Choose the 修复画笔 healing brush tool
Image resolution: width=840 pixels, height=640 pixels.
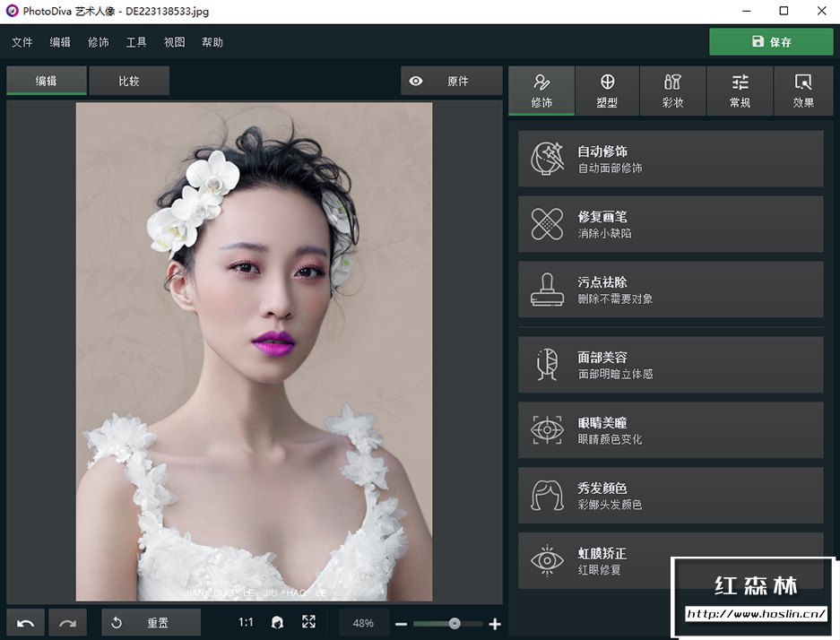(x=671, y=224)
